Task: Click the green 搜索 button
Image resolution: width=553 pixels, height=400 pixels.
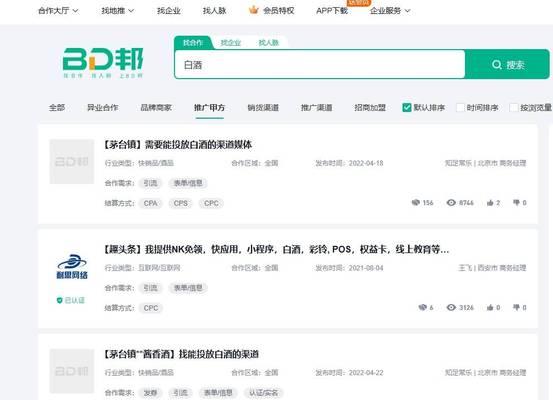Action: point(508,64)
